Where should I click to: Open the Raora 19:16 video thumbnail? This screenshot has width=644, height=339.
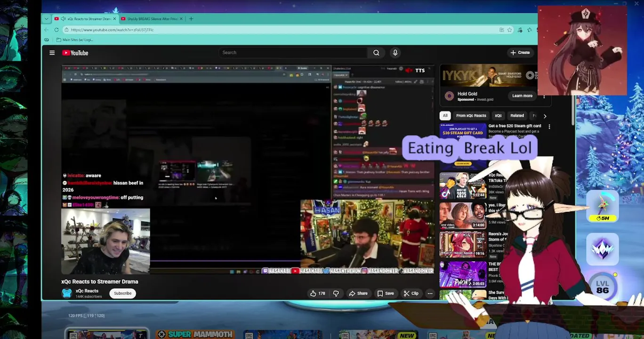(463, 244)
